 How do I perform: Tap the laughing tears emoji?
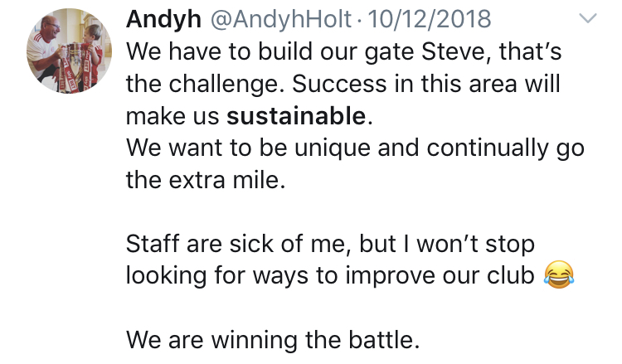point(559,274)
